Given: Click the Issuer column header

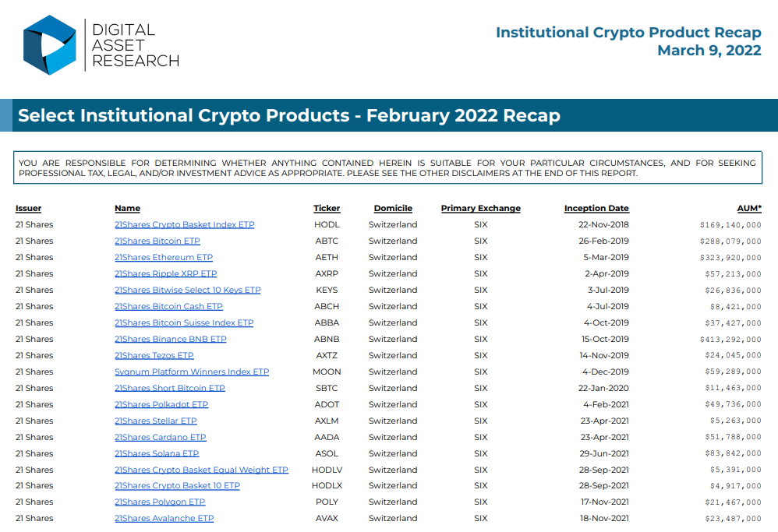Looking at the screenshot, I should coord(28,208).
